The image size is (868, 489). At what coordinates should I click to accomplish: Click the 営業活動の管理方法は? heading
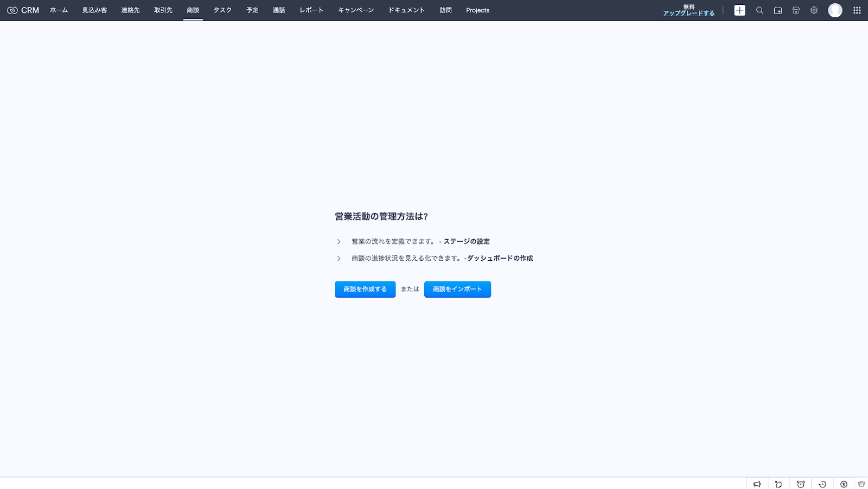(x=381, y=216)
